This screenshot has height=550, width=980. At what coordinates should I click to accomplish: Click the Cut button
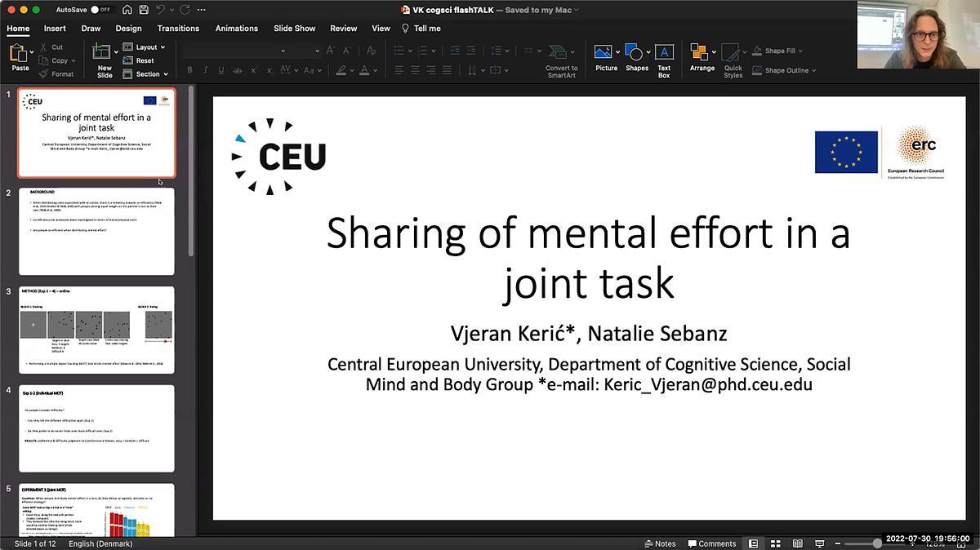pyautogui.click(x=51, y=47)
